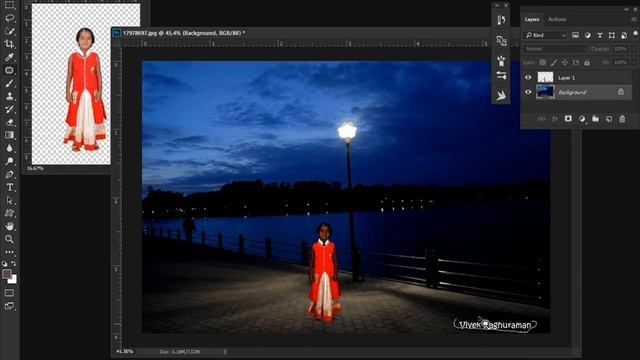
Task: Turn layer filtering on or off
Action: 635,33
